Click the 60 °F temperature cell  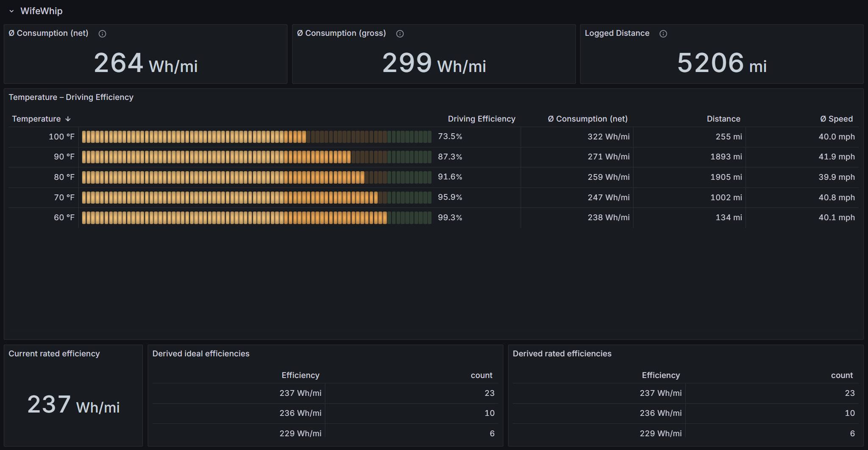[44, 218]
